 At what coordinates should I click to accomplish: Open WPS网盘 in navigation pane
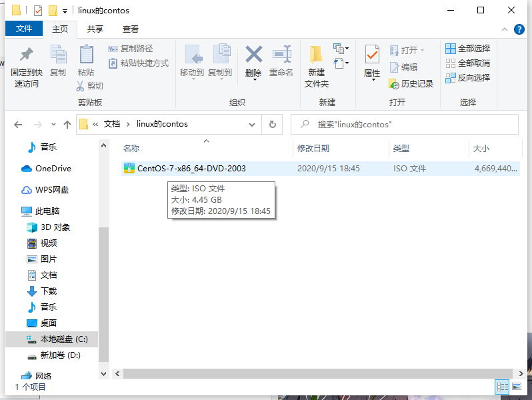45,189
